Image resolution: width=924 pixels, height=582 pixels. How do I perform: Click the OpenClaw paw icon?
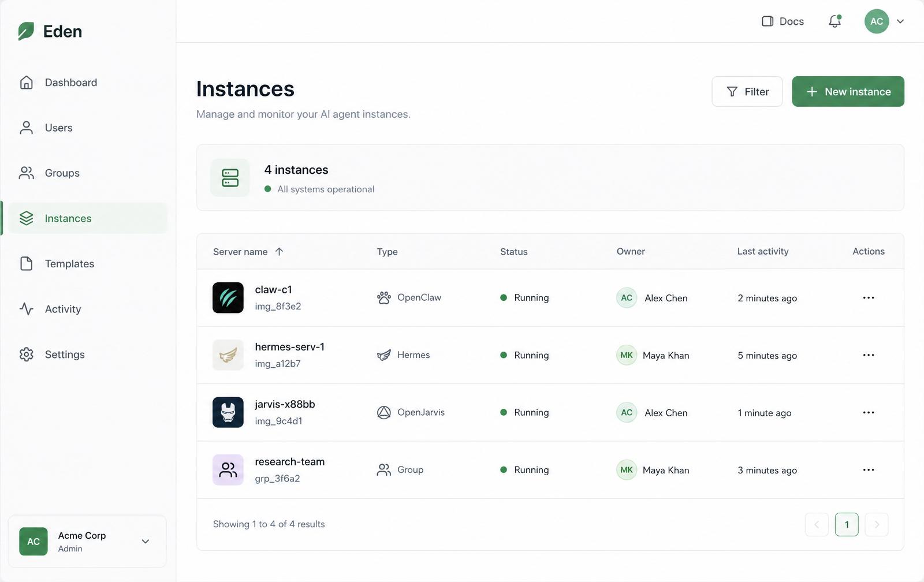pyautogui.click(x=384, y=298)
